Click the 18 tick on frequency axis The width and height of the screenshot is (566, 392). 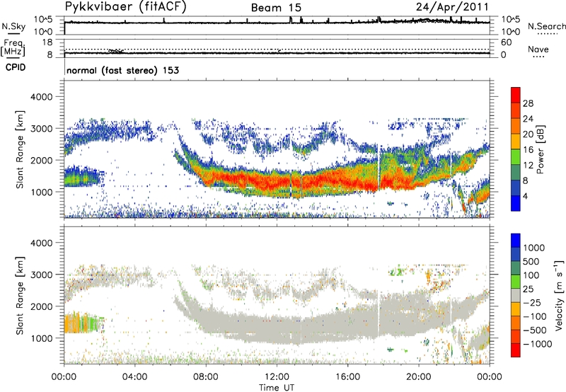pyautogui.click(x=47, y=42)
